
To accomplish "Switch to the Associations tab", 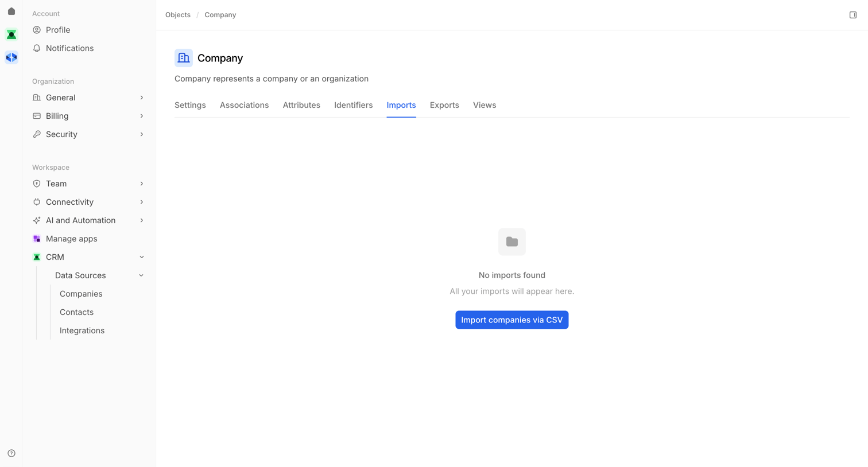I will (244, 105).
